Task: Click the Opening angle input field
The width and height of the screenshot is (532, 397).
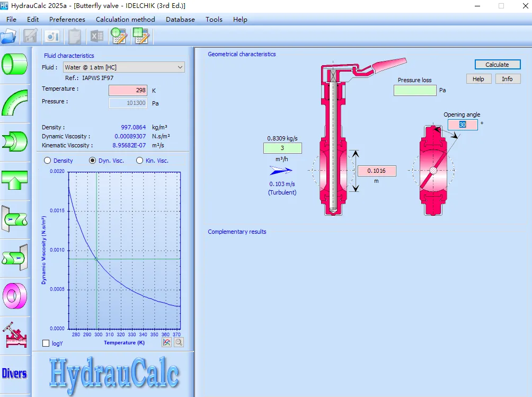Action: pyautogui.click(x=463, y=125)
